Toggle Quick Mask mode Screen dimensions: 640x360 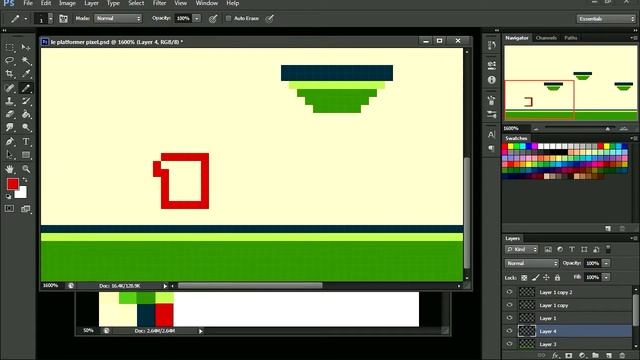click(9, 209)
